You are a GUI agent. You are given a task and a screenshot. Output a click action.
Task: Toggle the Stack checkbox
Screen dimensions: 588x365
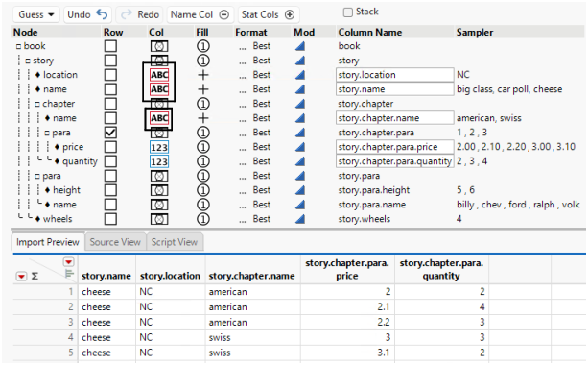coord(348,12)
